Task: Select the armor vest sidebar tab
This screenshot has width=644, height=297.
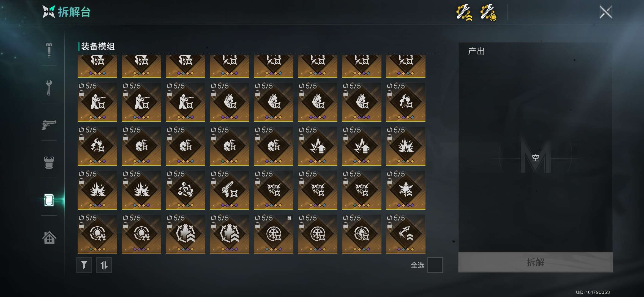Action: (x=49, y=162)
